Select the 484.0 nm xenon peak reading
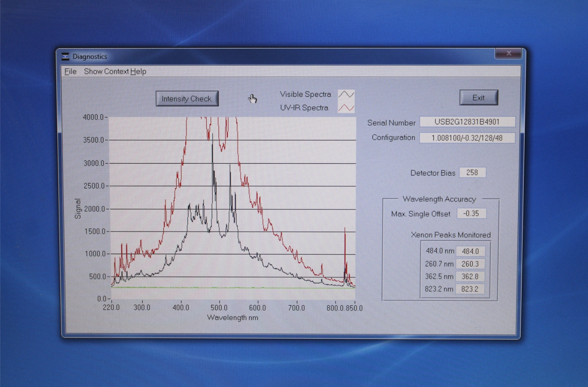This screenshot has width=588, height=387. (x=470, y=252)
